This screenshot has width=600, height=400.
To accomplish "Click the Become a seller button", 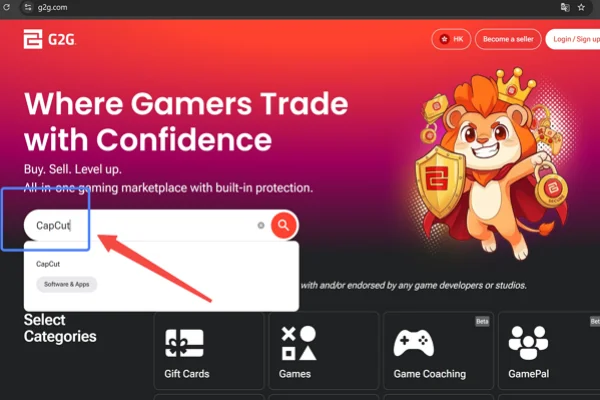I will coord(508,39).
